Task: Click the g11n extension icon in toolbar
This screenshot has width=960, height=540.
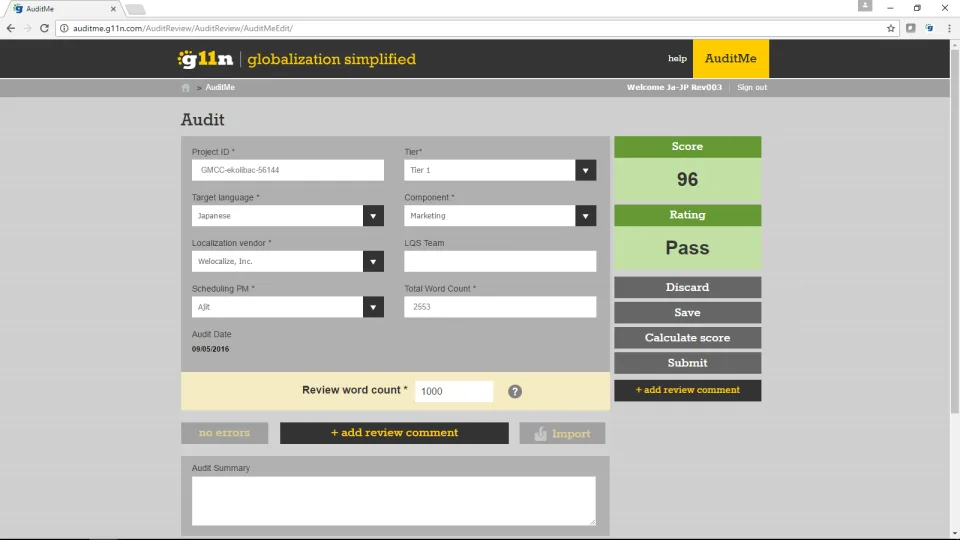Action: tap(929, 28)
